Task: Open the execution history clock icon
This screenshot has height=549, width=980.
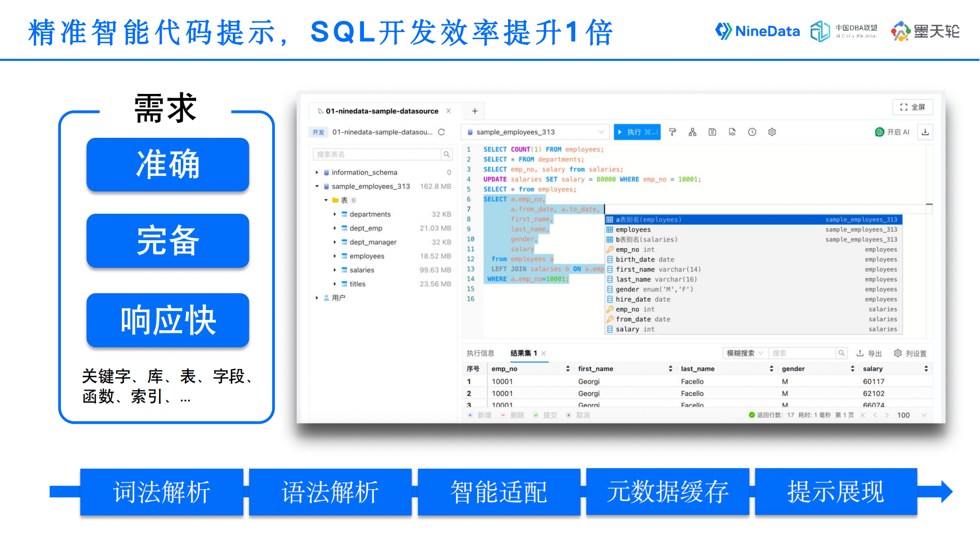Action: pyautogui.click(x=752, y=132)
